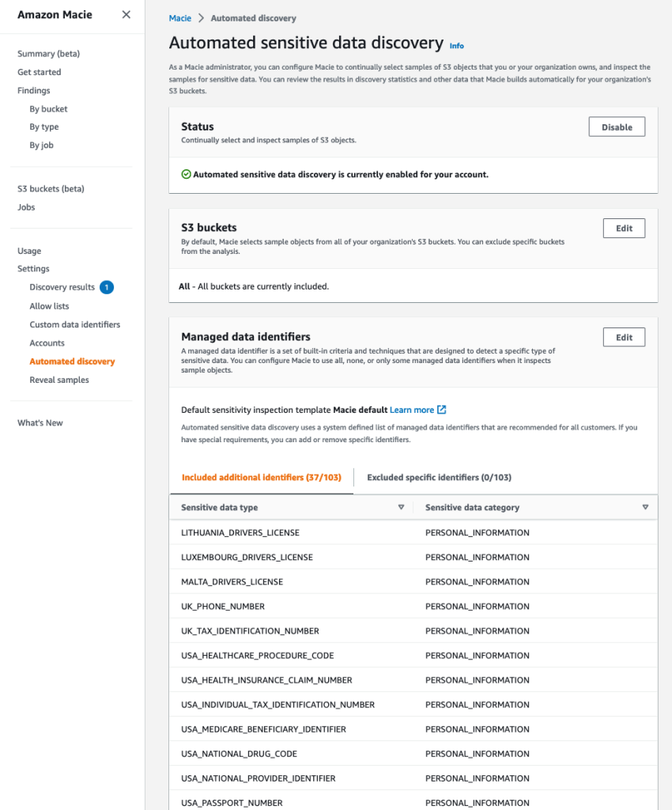Select the Included additional identifiers tab
Viewport: 672px width, 810px height.
pos(261,478)
